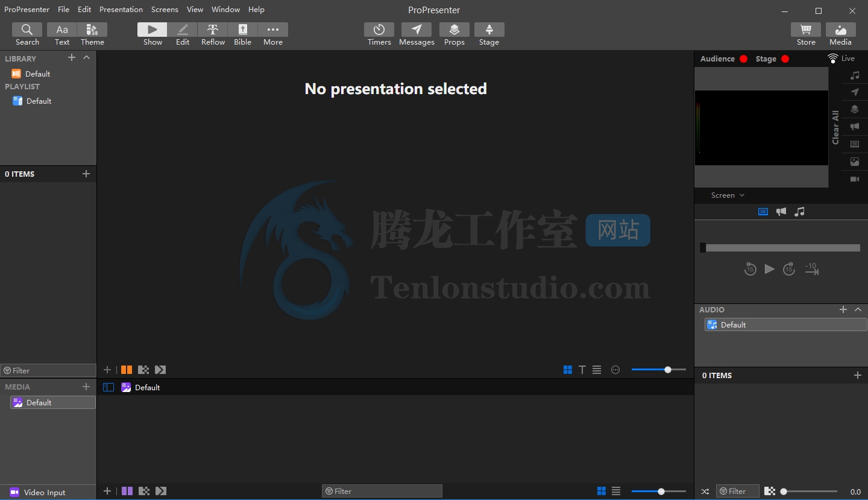868x500 pixels.
Task: Open the Help menu
Action: click(x=256, y=10)
